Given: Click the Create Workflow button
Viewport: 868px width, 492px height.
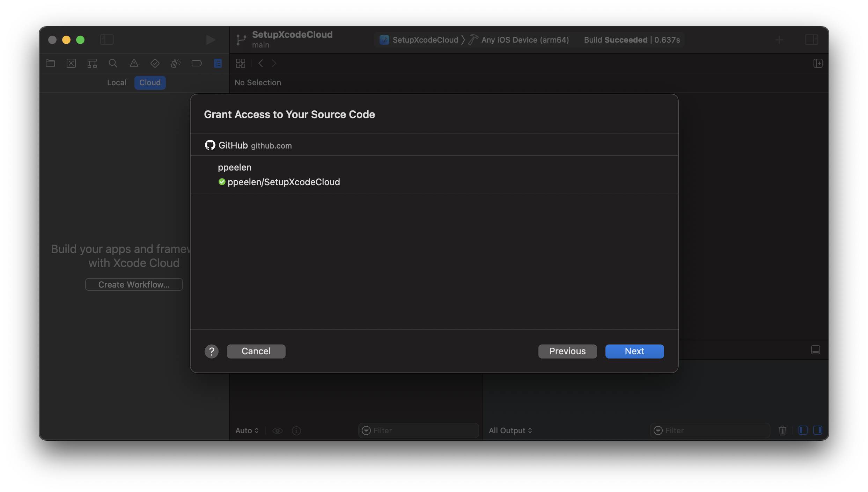Looking at the screenshot, I should coord(134,284).
